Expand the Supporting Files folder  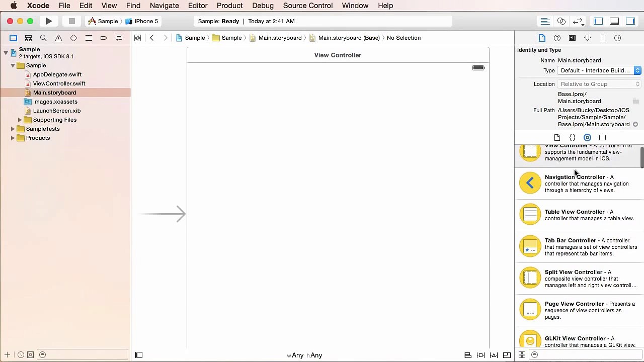tap(20, 120)
